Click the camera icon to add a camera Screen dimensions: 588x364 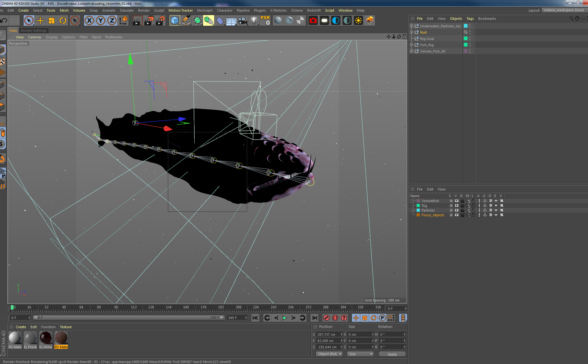pos(242,20)
